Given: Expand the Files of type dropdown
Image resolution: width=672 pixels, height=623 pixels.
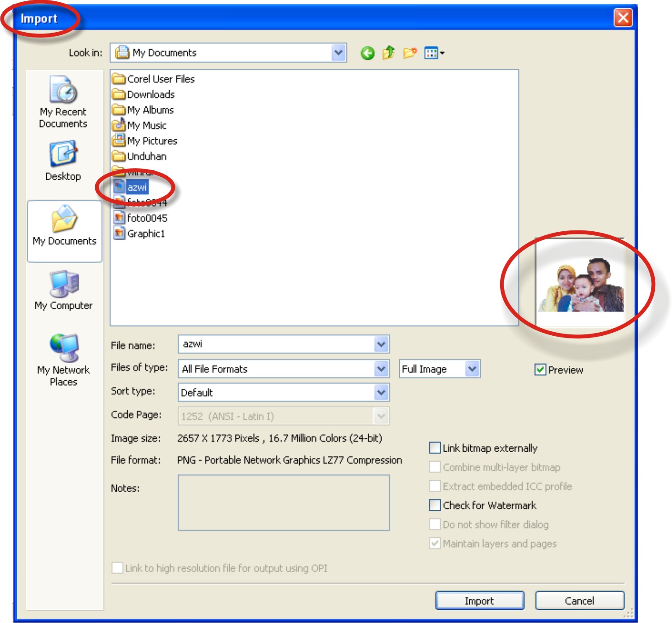Looking at the screenshot, I should coord(380,370).
